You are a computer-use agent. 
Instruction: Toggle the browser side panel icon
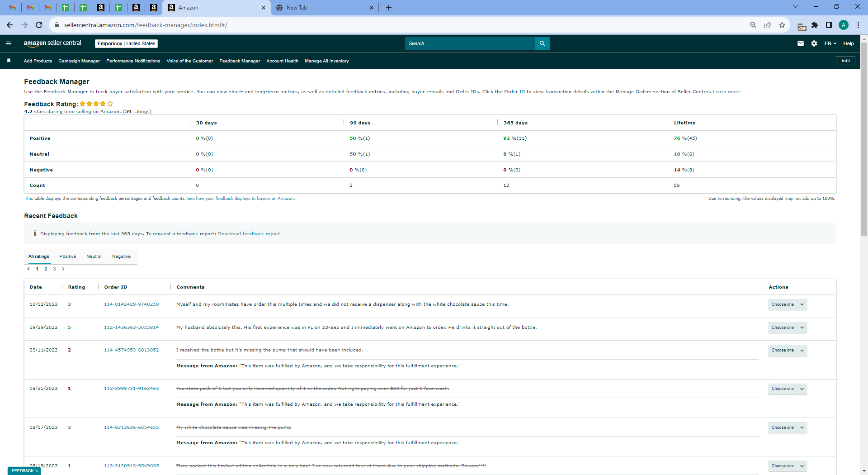coord(829,25)
